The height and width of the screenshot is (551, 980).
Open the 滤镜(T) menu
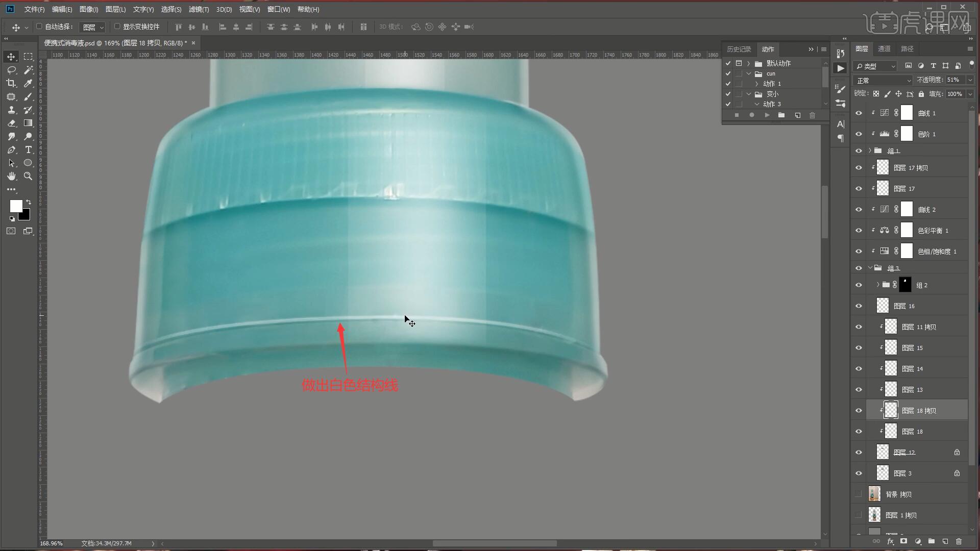(x=198, y=9)
